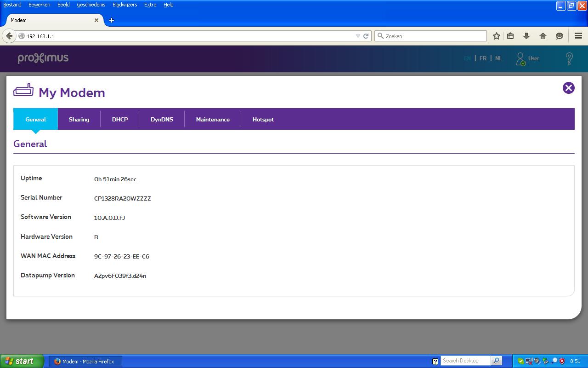
Task: Select the DynDNS tab
Action: tap(162, 119)
